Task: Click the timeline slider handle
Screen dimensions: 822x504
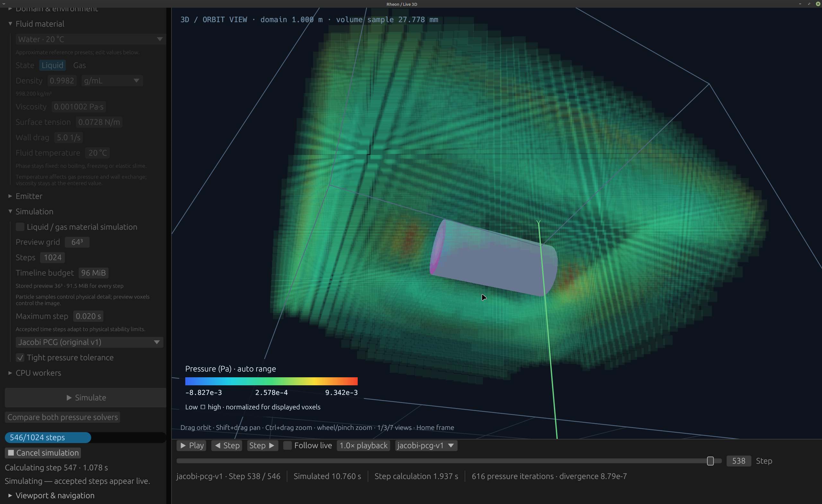Action: [x=710, y=461]
